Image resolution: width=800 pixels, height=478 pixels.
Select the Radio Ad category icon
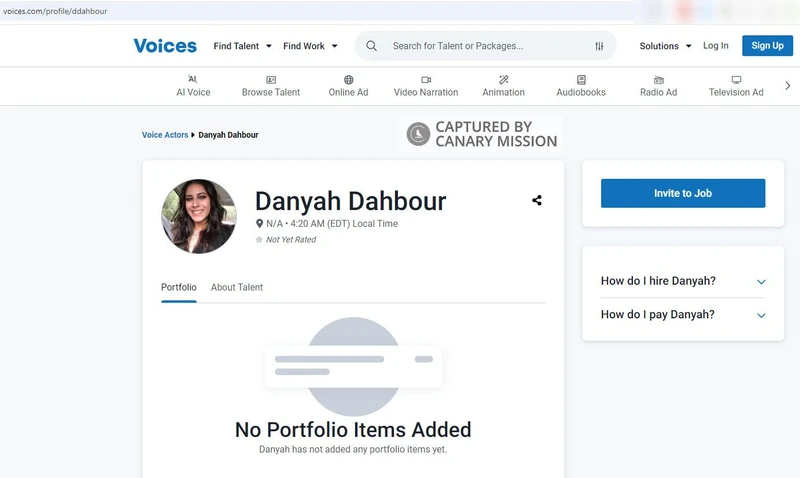click(658, 80)
